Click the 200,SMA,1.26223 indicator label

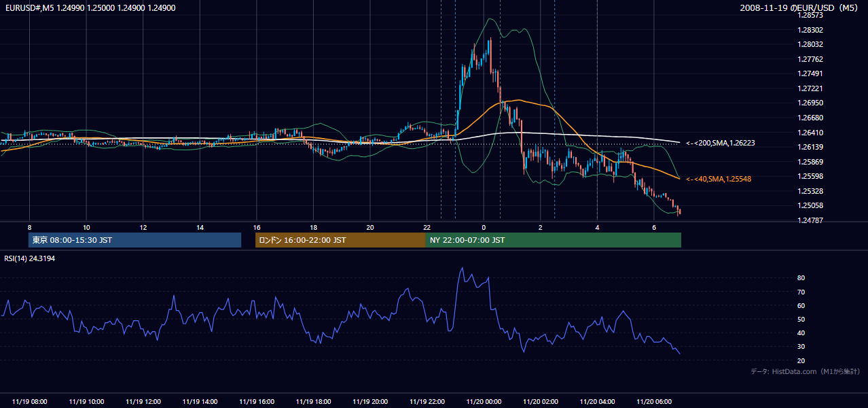[720, 143]
